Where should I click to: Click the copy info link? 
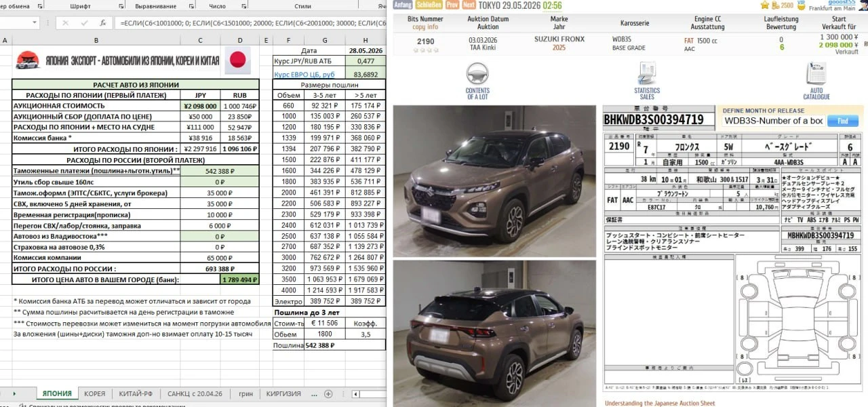tap(425, 27)
